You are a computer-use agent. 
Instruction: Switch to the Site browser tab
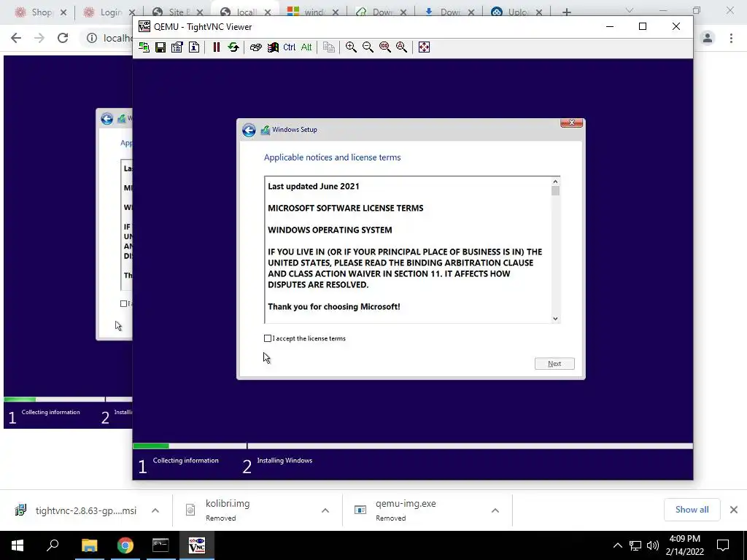pyautogui.click(x=171, y=12)
